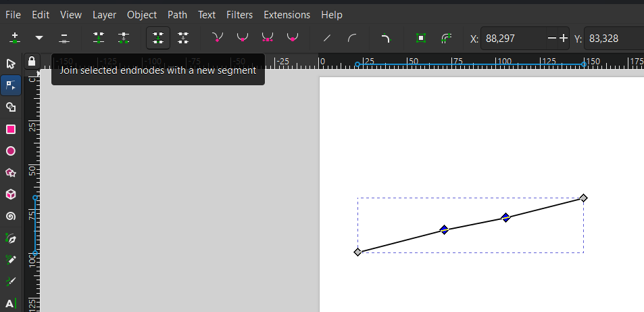Open the View menu
This screenshot has width=644, height=312.
(71, 15)
